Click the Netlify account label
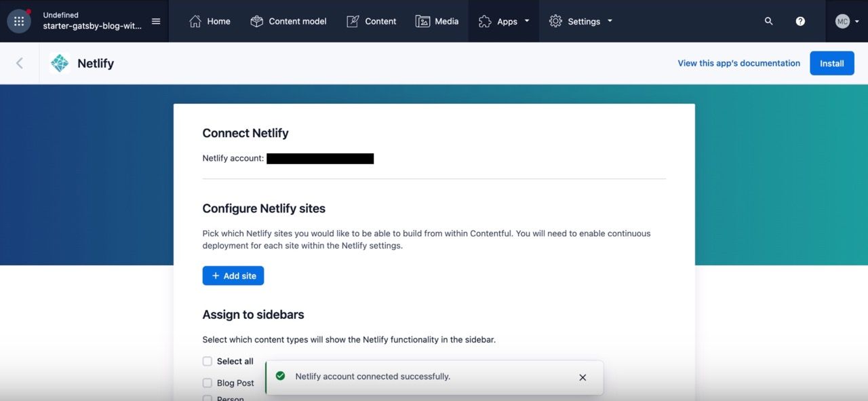Screen dimensions: 868x401 [233, 158]
